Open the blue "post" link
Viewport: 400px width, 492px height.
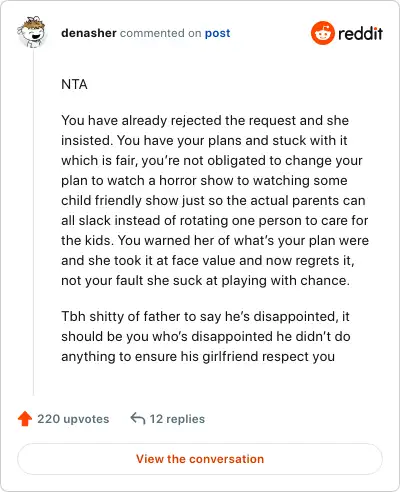pyautogui.click(x=217, y=33)
